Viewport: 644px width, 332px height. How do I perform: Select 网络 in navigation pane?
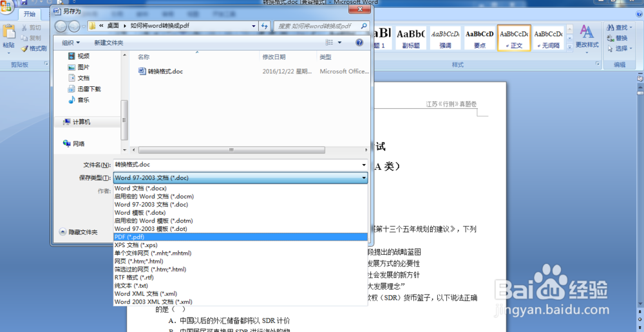pyautogui.click(x=74, y=143)
